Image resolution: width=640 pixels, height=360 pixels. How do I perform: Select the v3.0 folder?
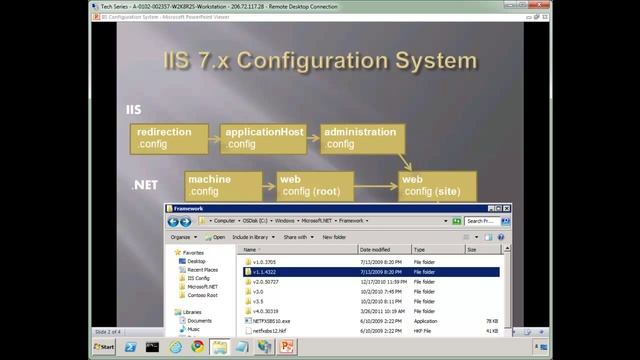(258, 292)
